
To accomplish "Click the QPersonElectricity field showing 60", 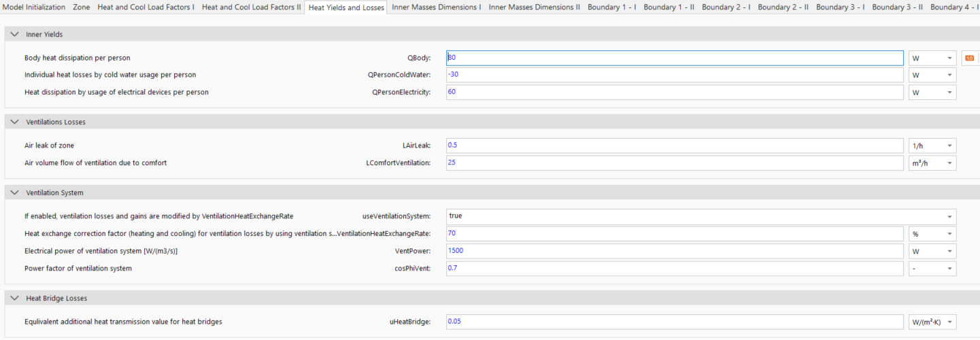I will pos(675,92).
